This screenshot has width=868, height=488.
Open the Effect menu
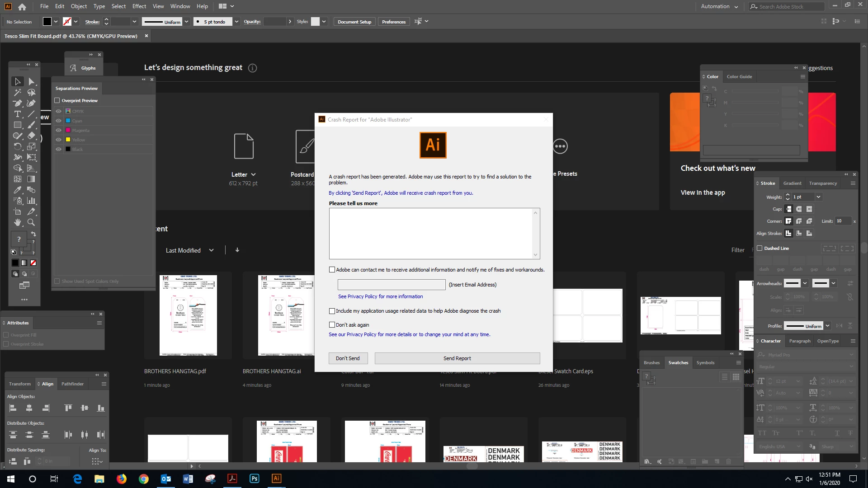pyautogui.click(x=139, y=6)
